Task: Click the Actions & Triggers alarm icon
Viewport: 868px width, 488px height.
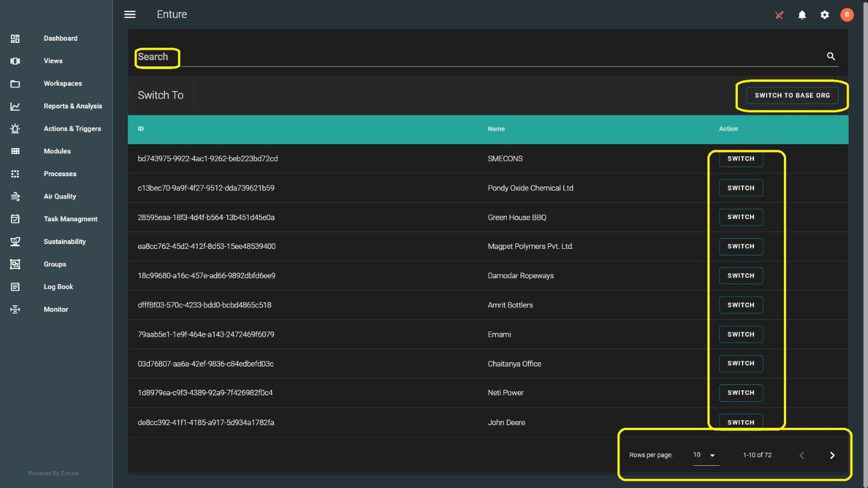Action: [15, 129]
